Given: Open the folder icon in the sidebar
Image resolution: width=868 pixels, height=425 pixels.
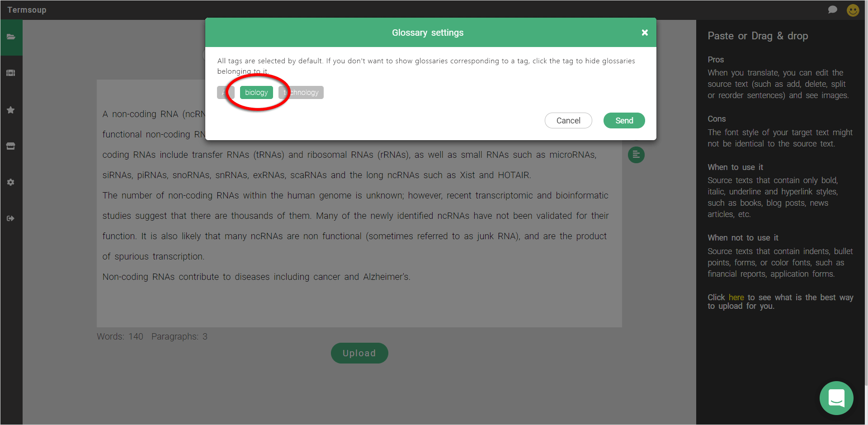Looking at the screenshot, I should point(11,37).
